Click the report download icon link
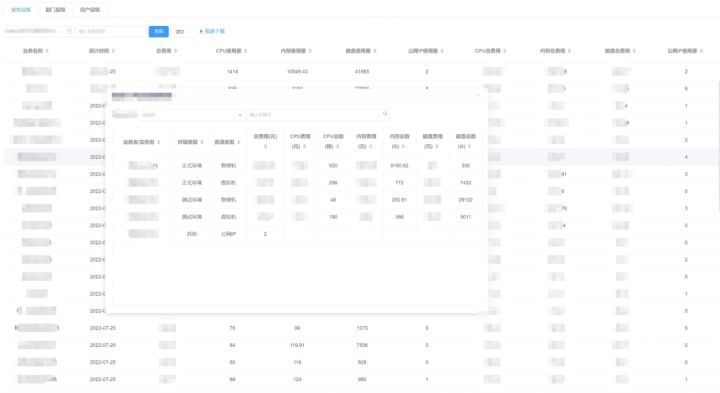This screenshot has width=720, height=393. pos(201,32)
